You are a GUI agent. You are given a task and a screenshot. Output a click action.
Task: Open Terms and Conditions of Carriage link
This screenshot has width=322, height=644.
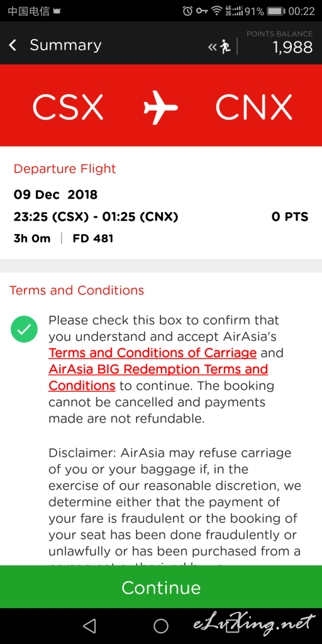[x=153, y=353]
